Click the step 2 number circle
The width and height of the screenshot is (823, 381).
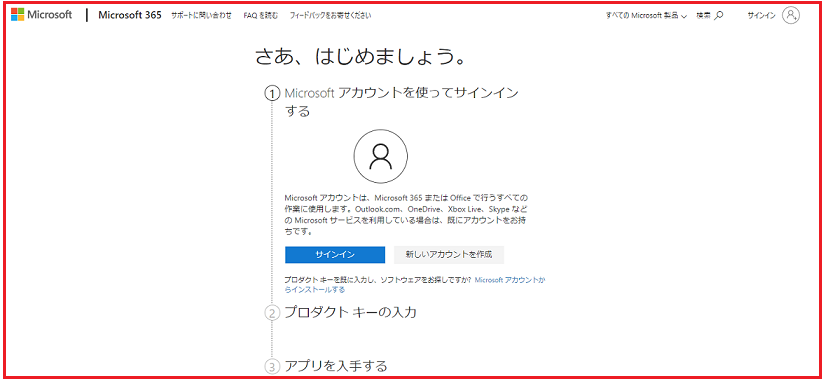(x=272, y=314)
